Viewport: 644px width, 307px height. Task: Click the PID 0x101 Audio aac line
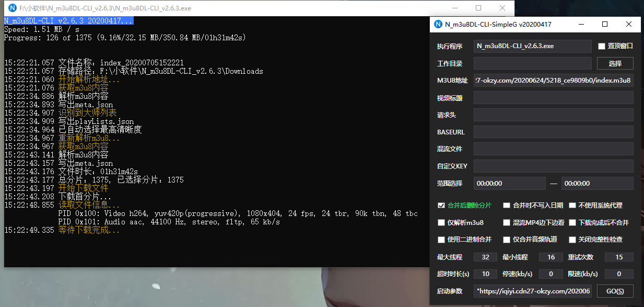169,222
